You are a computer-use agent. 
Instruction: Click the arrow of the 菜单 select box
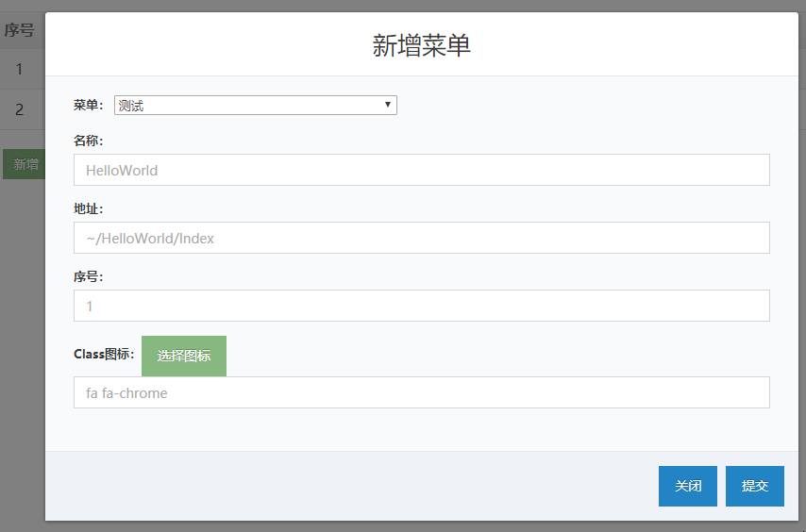coord(388,106)
